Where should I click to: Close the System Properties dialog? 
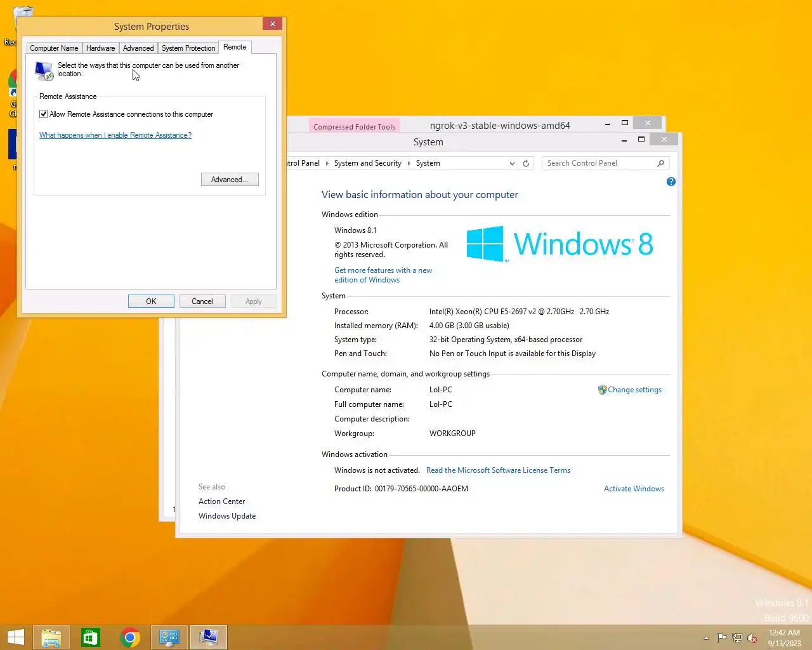click(272, 24)
